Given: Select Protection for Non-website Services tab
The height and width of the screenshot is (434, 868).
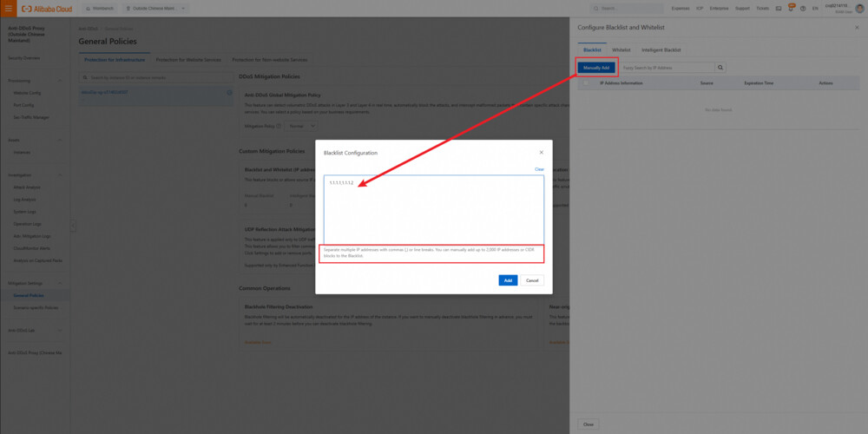Looking at the screenshot, I should coord(269,60).
